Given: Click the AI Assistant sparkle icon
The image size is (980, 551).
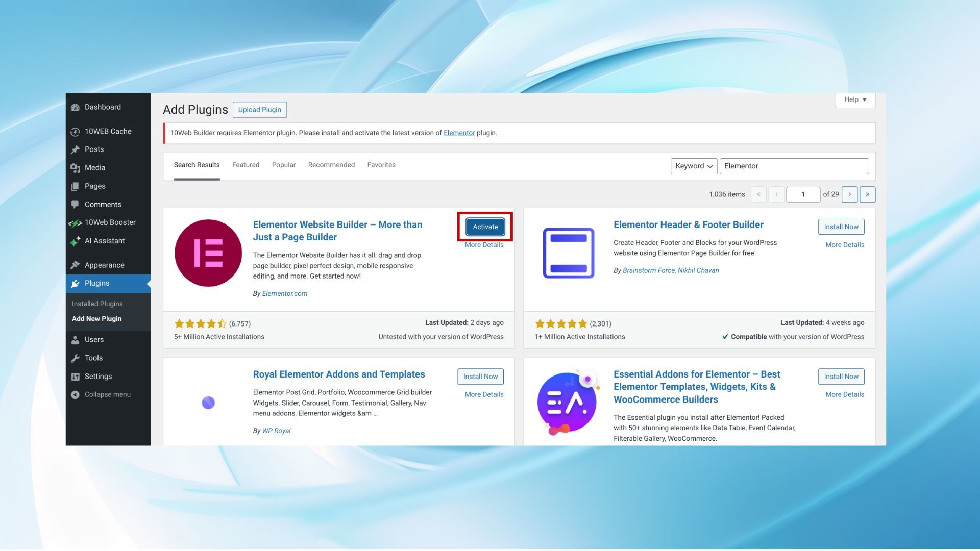Looking at the screenshot, I should point(76,241).
